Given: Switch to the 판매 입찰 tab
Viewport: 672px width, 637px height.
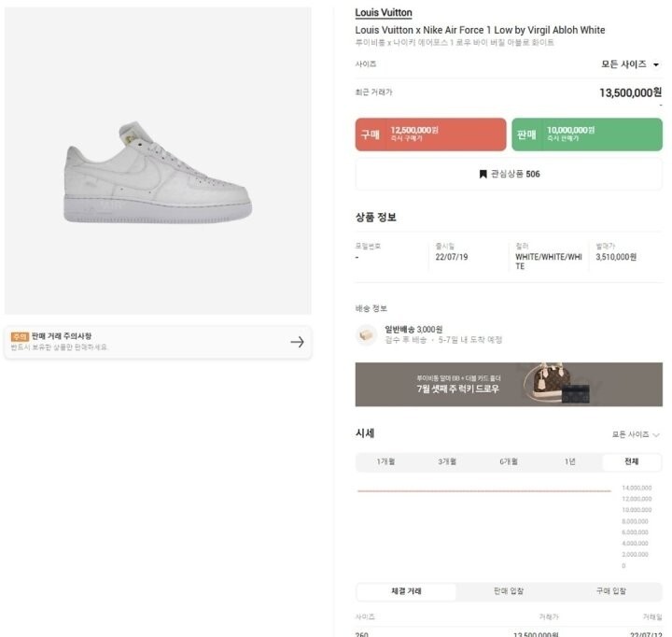Looking at the screenshot, I should tap(509, 591).
